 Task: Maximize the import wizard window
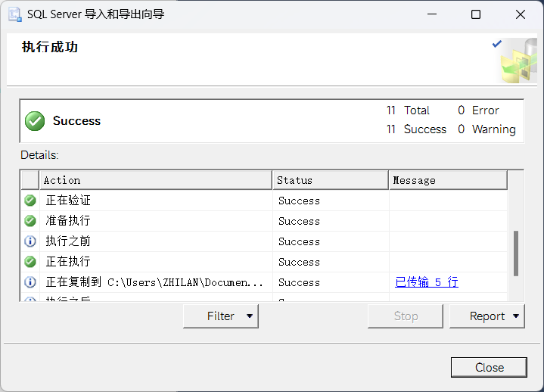pyautogui.click(x=476, y=14)
